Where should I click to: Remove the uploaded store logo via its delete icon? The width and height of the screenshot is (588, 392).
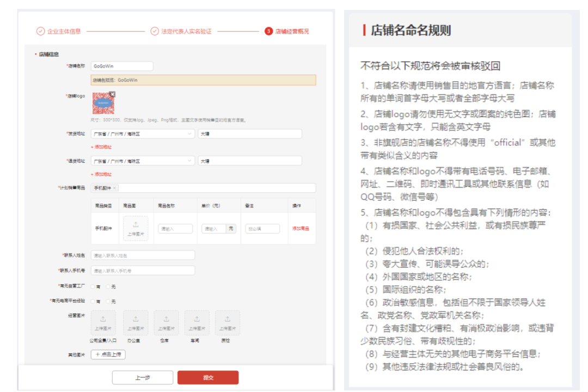[113, 94]
